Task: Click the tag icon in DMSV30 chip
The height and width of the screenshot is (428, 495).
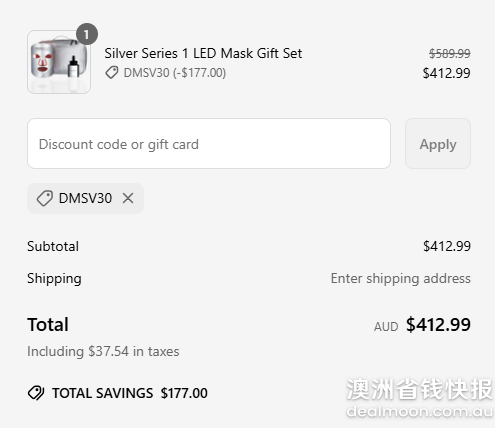Action: coord(45,198)
